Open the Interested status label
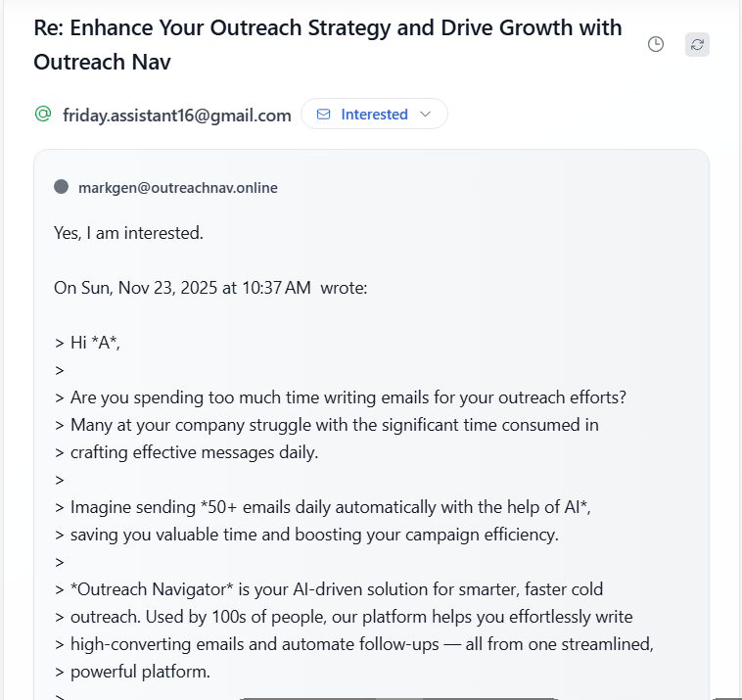This screenshot has width=742, height=700. click(x=374, y=115)
